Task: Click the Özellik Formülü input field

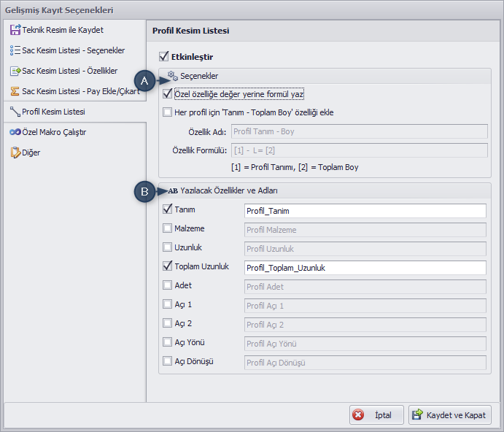Action: click(x=360, y=150)
